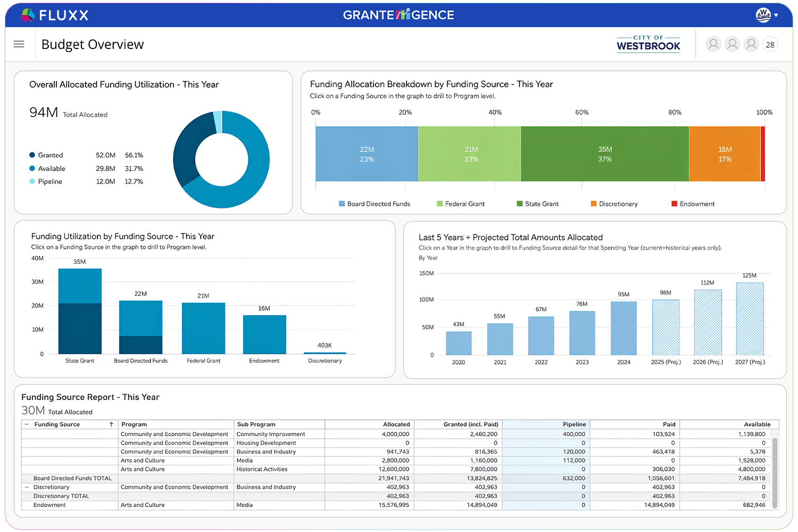
Task: Click the red Endowment bar segment
Action: point(763,154)
